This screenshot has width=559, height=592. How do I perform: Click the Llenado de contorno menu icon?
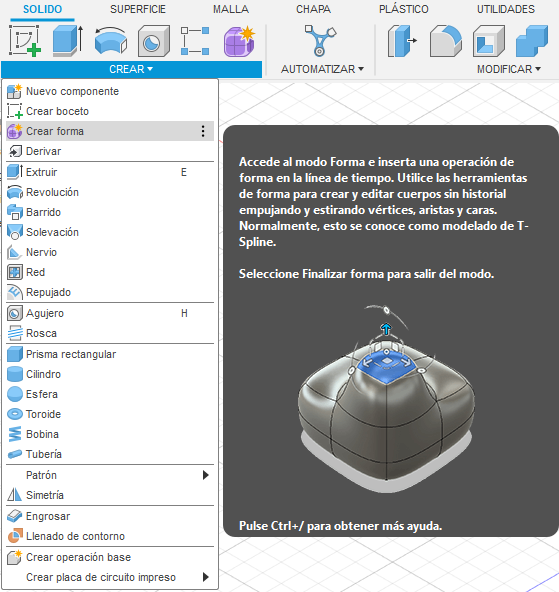15,536
